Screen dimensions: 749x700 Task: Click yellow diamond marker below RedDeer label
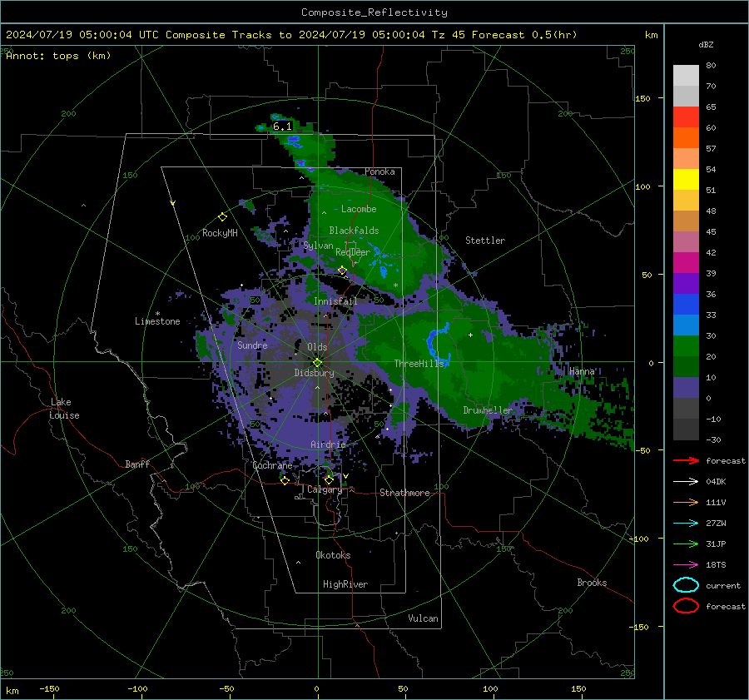coord(342,271)
